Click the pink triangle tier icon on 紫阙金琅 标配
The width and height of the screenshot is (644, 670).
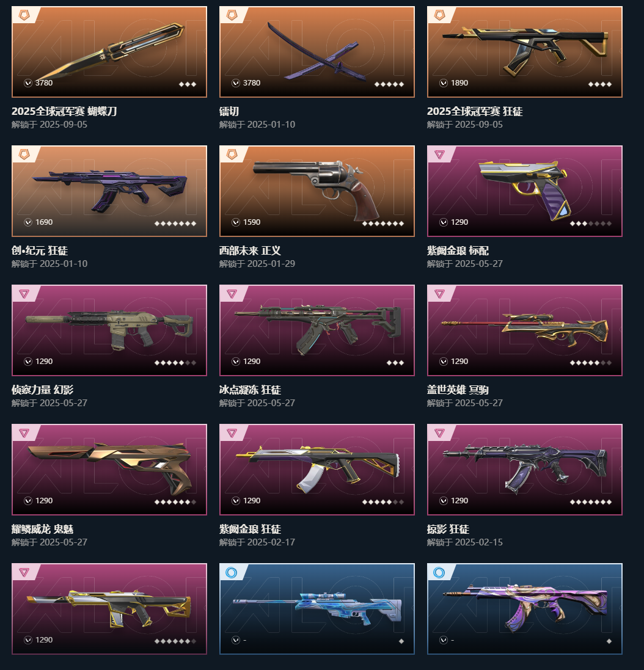(440, 155)
